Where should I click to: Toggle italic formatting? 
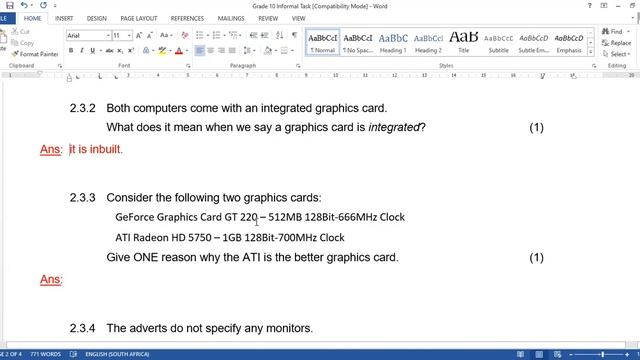coord(82,51)
